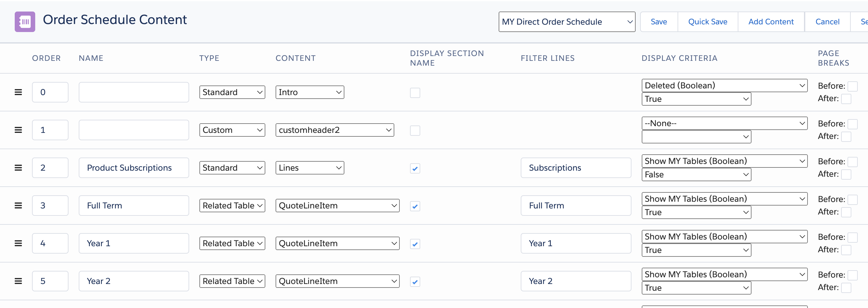Click the drag handle for row 0
Screen dimensions: 868x308
(18, 92)
